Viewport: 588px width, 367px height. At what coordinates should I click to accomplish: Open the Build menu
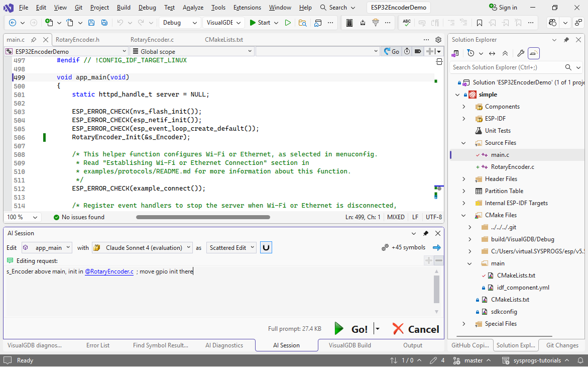(x=124, y=8)
